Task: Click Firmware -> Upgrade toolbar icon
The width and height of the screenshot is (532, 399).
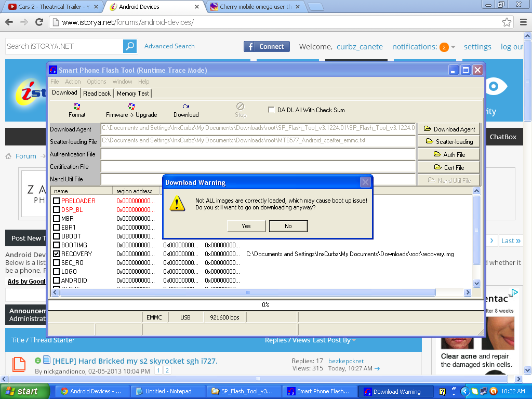Action: coord(131,107)
